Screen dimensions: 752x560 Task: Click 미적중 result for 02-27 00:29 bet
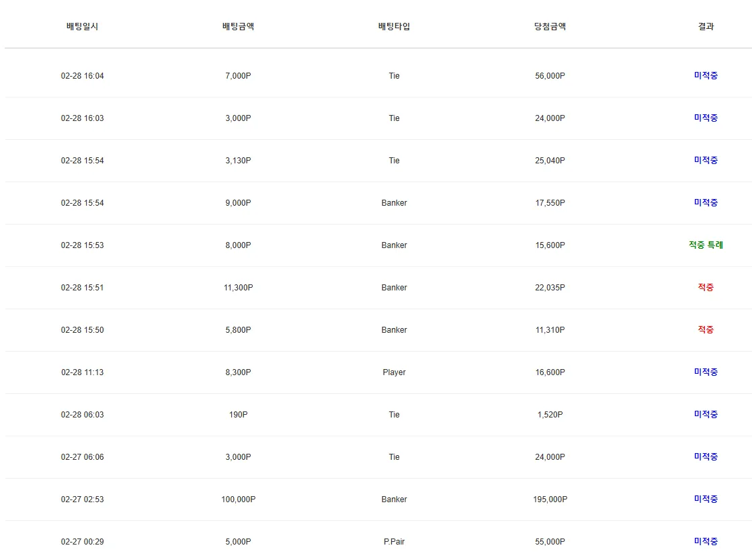[706, 541]
